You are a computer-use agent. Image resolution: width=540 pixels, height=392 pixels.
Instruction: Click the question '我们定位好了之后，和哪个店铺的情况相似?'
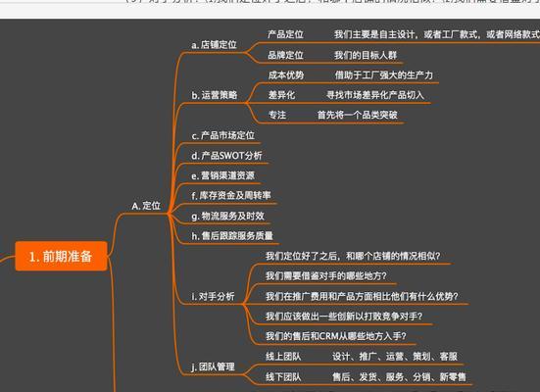(353, 256)
